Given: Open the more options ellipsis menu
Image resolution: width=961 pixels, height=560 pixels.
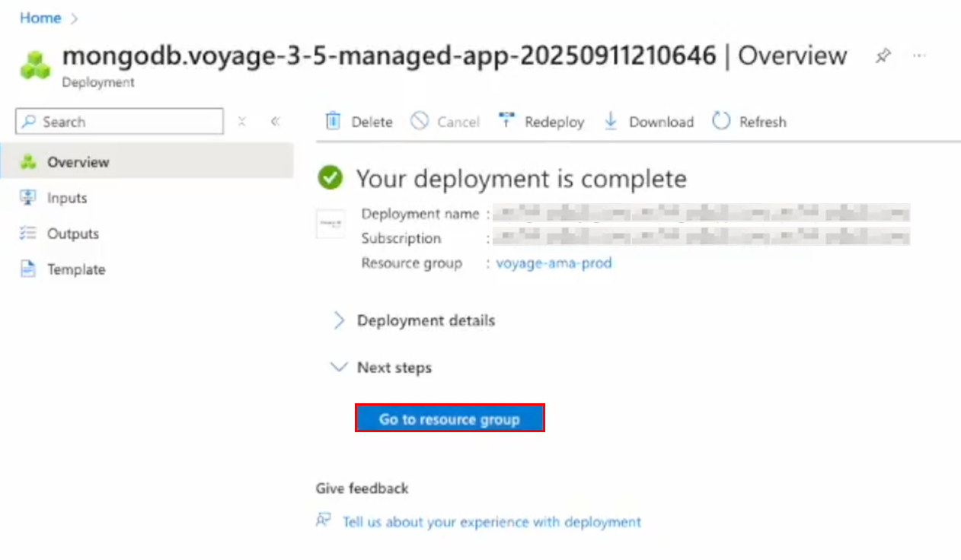Looking at the screenshot, I should pyautogui.click(x=919, y=56).
